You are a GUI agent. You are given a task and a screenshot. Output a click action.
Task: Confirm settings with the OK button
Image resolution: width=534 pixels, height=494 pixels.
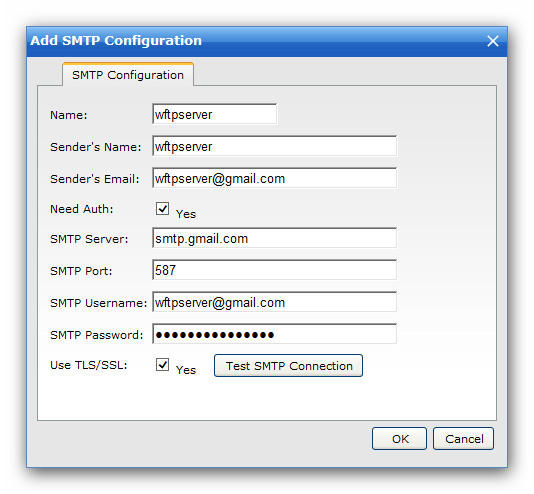(399, 439)
